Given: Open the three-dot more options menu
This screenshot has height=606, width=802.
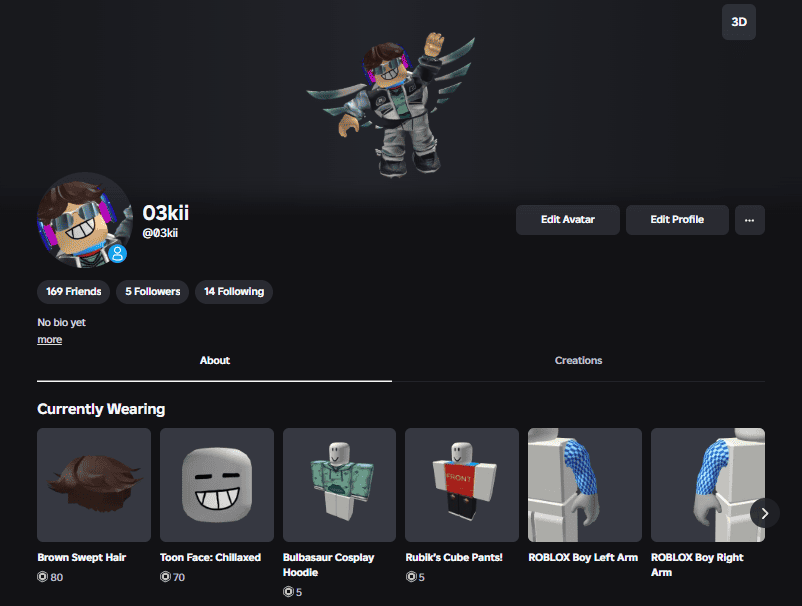Looking at the screenshot, I should (750, 220).
